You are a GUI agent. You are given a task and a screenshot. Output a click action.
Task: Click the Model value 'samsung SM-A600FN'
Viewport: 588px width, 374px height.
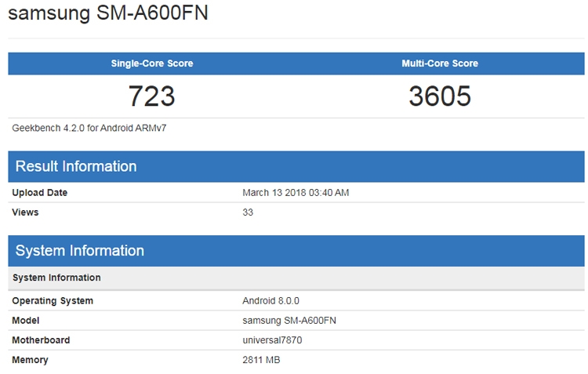coord(289,321)
